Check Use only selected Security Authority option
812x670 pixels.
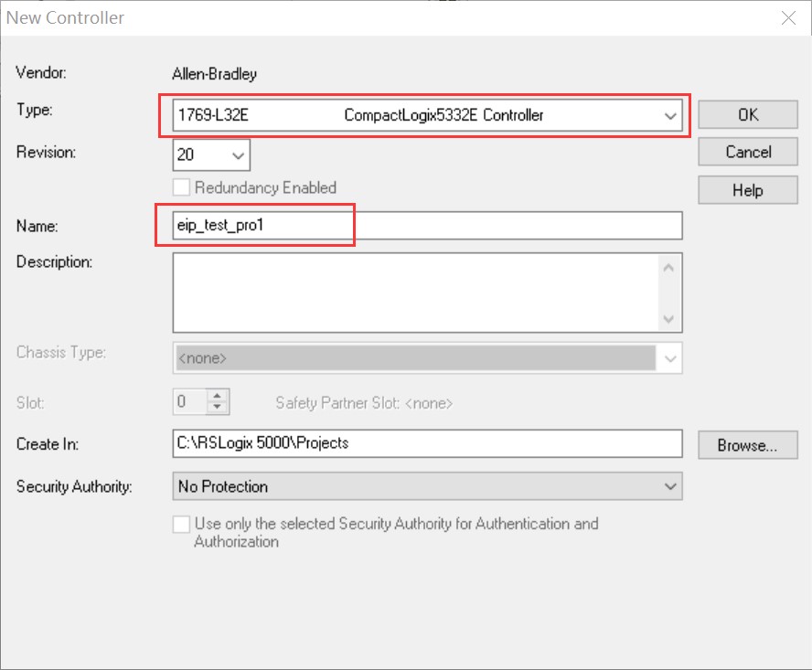point(182,525)
